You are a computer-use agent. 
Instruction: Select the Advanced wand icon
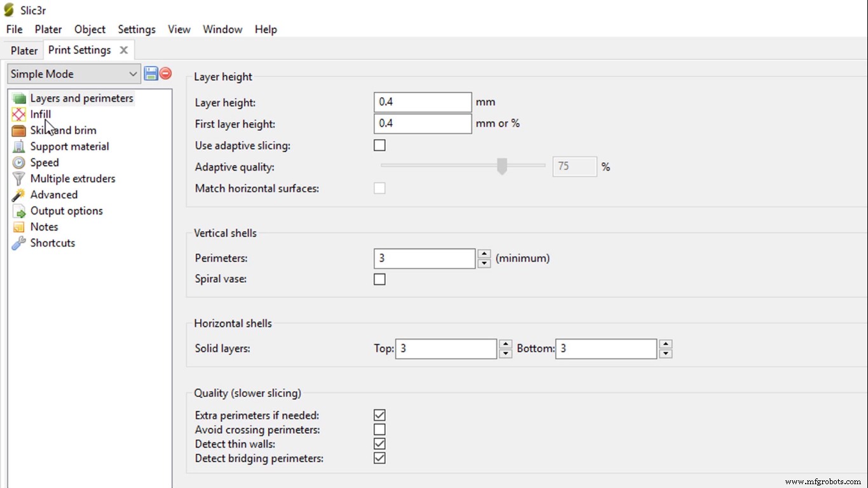19,195
